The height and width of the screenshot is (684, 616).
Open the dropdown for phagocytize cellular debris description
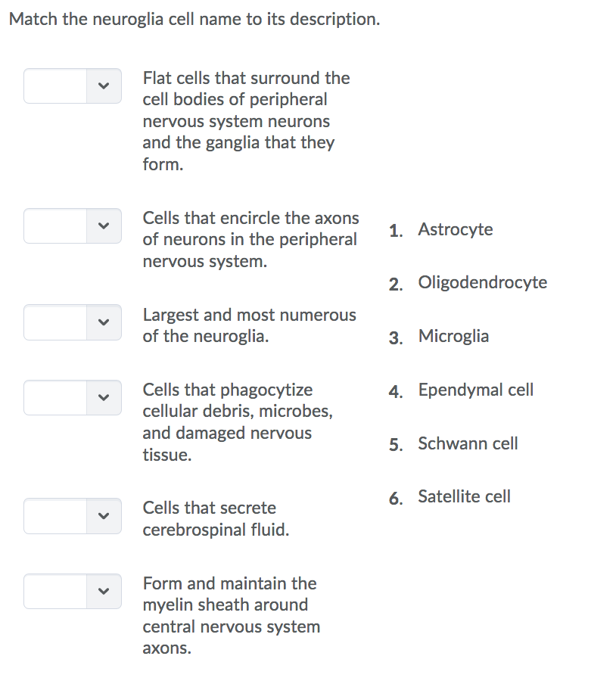point(72,397)
